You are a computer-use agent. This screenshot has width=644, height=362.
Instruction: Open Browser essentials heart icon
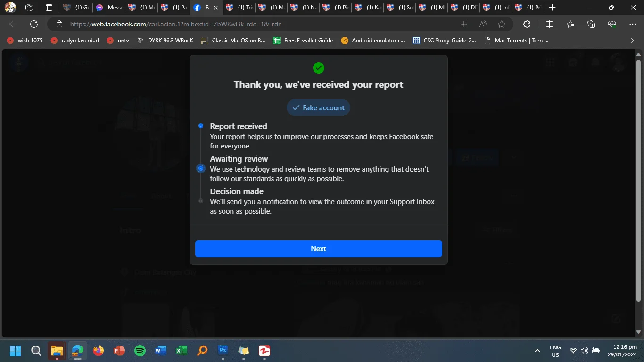[x=612, y=24]
